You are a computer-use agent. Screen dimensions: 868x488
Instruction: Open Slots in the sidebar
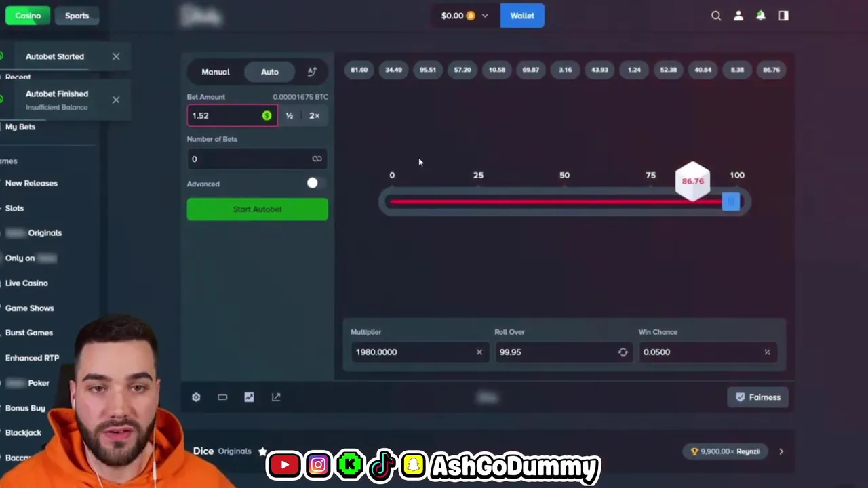pos(14,208)
